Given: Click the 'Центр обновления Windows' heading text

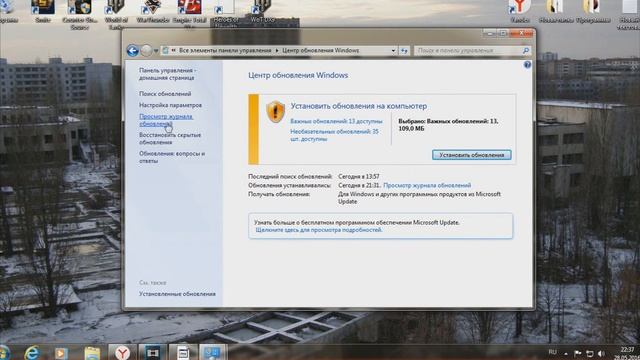Looking at the screenshot, I should coord(298,76).
